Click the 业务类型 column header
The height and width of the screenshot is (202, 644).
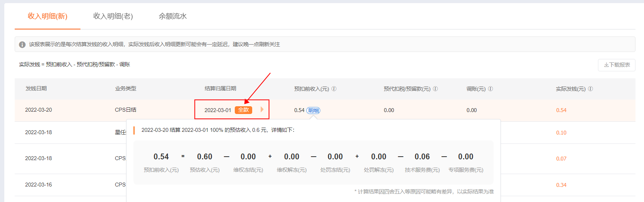[x=126, y=89]
